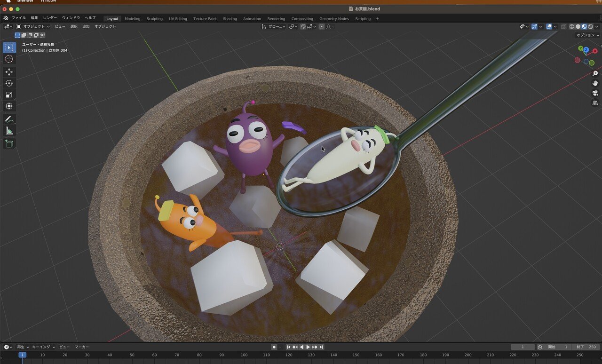Screen dimensions: 602x364
Task: Open the timeline キーイング dropdown
Action: [43, 347]
